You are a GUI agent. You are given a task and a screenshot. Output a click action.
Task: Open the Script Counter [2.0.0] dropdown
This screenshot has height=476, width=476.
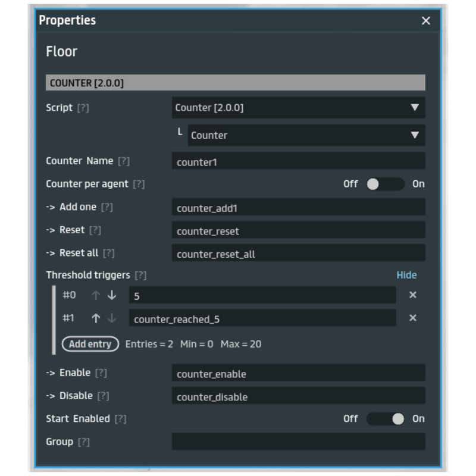[298, 108]
